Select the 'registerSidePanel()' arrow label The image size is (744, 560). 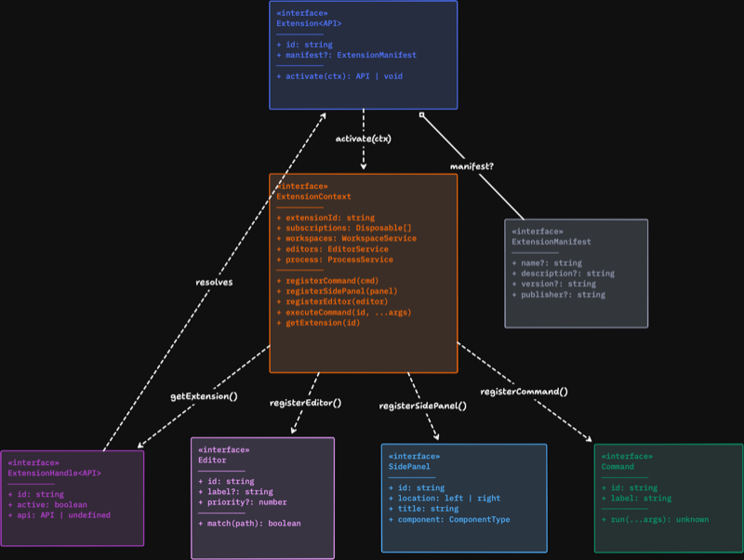pyautogui.click(x=423, y=406)
